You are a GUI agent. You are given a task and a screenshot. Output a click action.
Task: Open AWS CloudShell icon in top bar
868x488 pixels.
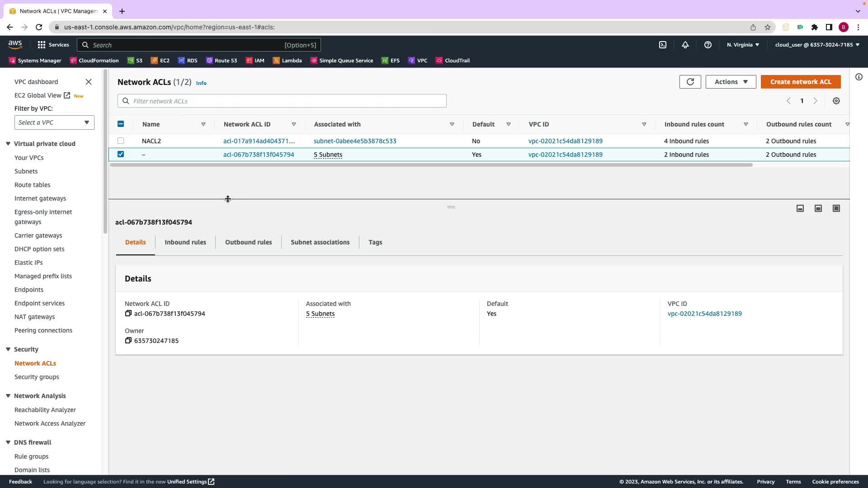663,45
